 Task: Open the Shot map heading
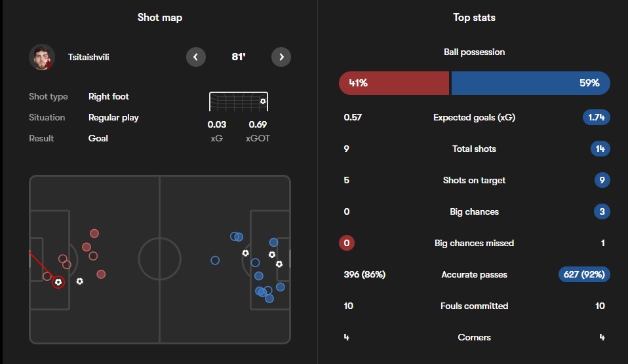point(159,18)
